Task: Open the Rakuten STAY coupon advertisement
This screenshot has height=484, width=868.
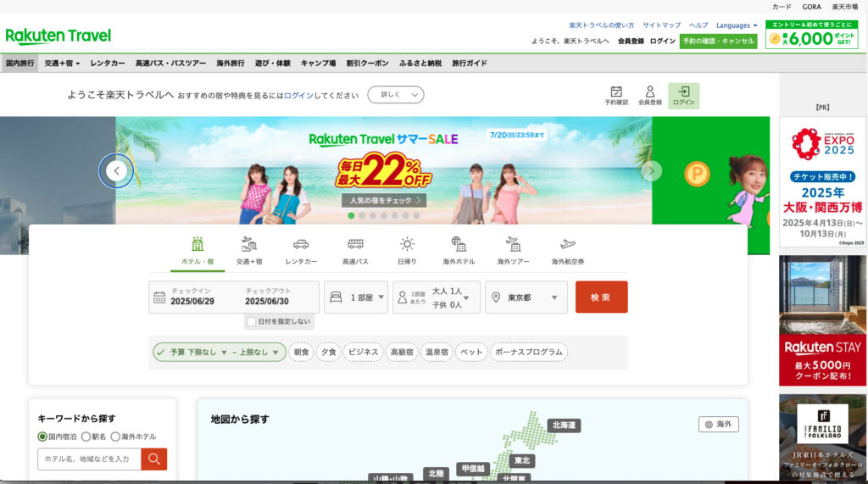Action: pyautogui.click(x=822, y=320)
